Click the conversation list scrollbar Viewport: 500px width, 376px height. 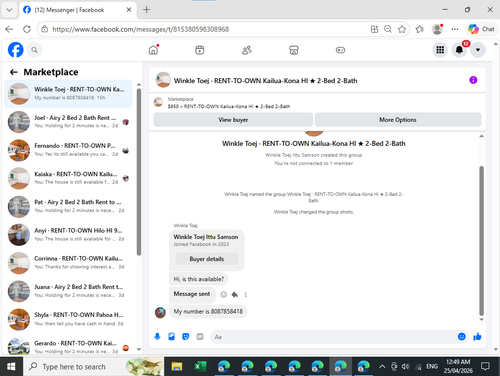pos(139,172)
